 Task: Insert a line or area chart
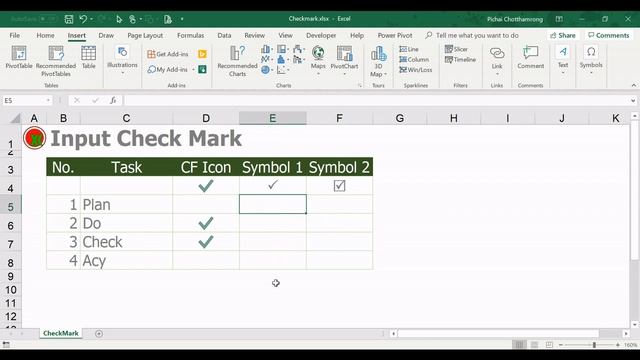tap(266, 60)
